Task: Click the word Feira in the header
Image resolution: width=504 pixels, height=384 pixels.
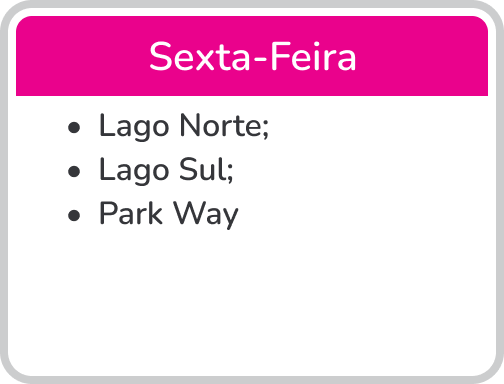Action: [312, 57]
